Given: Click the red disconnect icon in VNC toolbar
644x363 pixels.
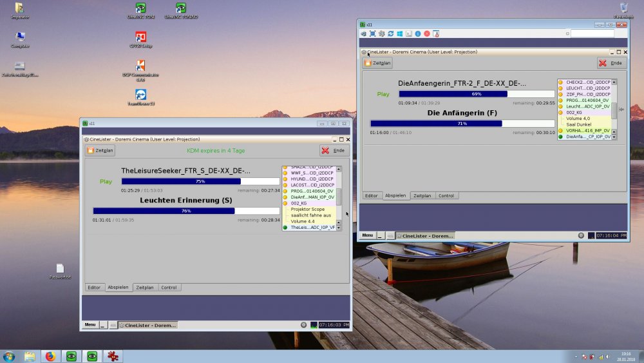Looking at the screenshot, I should point(426,34).
